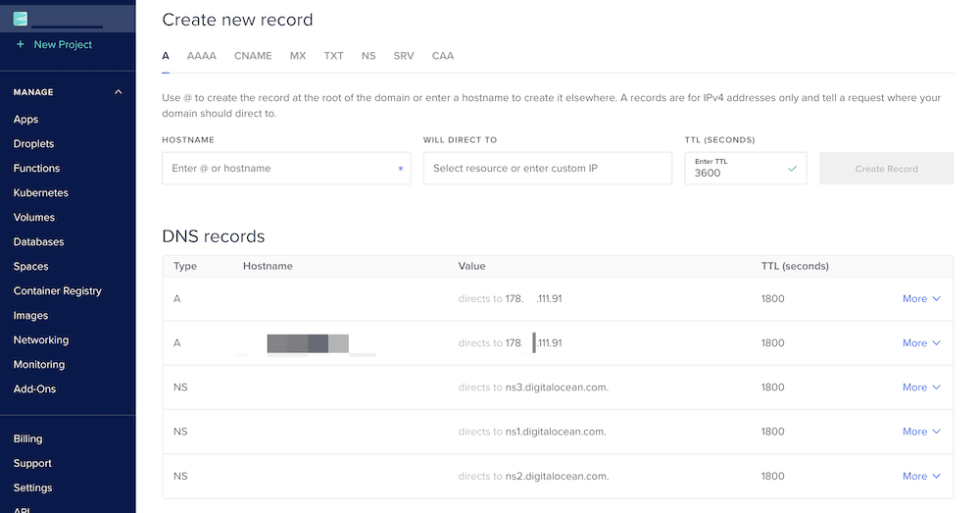Image resolution: width=980 pixels, height=513 pixels.
Task: Select Monitoring in the sidebar
Action: [x=39, y=364]
